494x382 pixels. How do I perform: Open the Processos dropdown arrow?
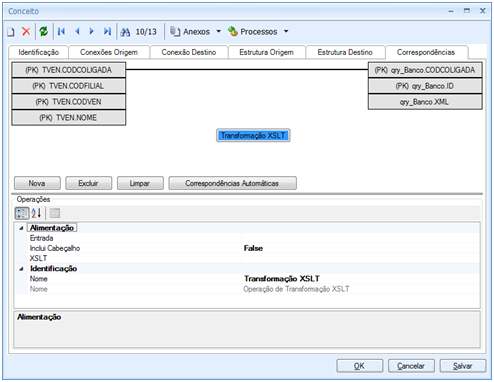(x=286, y=31)
